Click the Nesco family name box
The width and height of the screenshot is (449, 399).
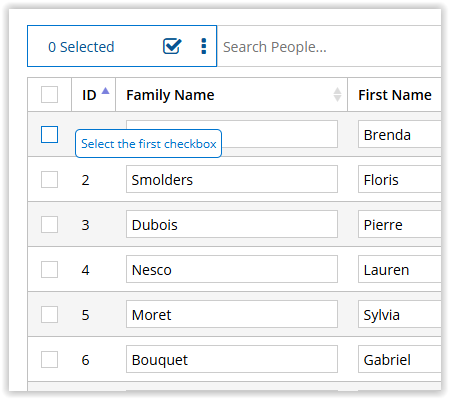tap(232, 269)
